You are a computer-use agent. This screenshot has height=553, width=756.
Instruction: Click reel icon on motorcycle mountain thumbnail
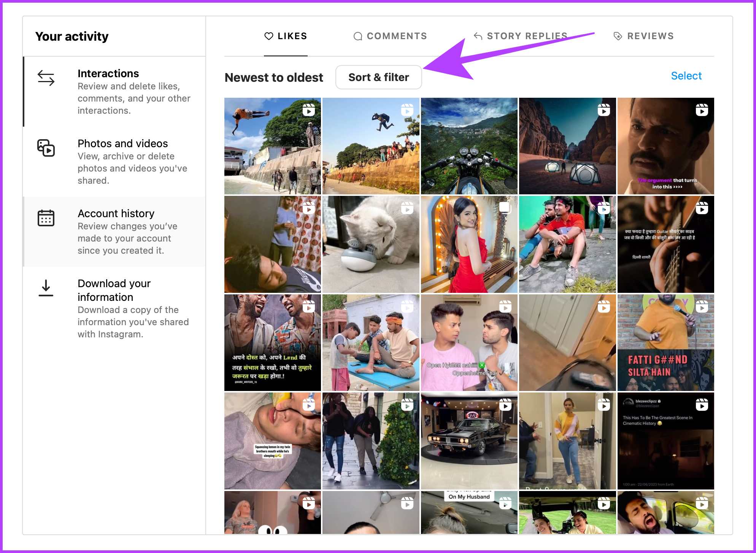[x=505, y=110]
